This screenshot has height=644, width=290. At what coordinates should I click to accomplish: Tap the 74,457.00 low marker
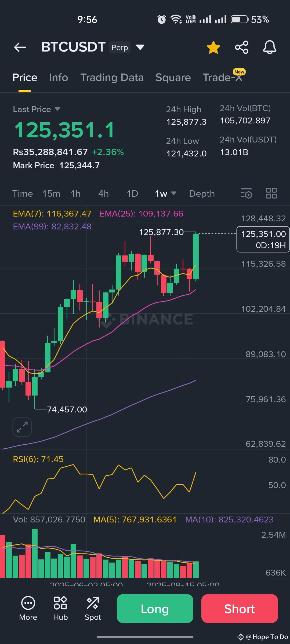pyautogui.click(x=67, y=409)
